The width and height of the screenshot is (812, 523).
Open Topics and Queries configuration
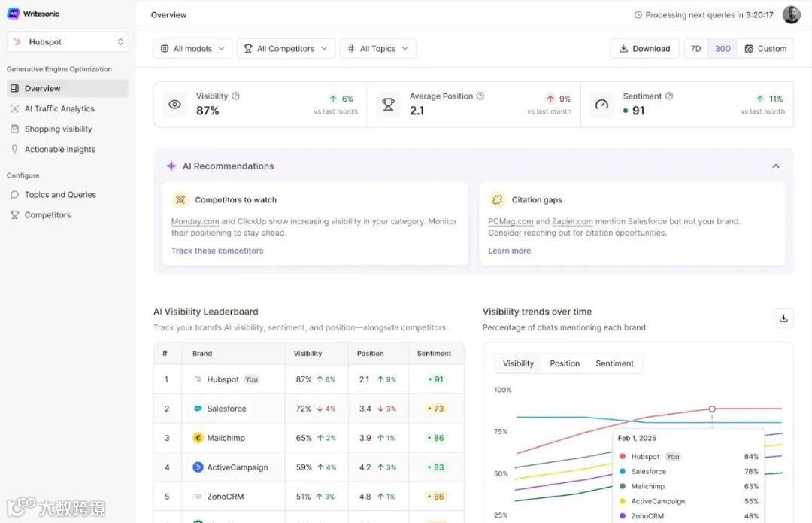click(60, 195)
